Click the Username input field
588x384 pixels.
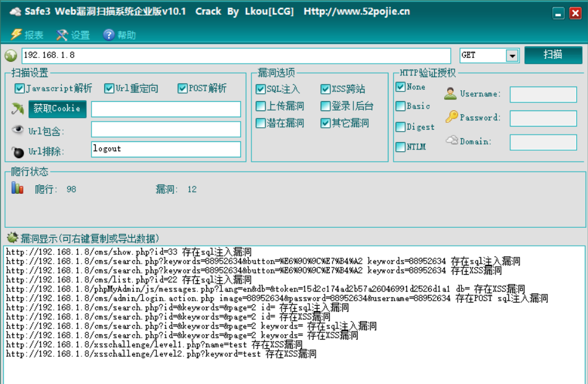(x=543, y=94)
